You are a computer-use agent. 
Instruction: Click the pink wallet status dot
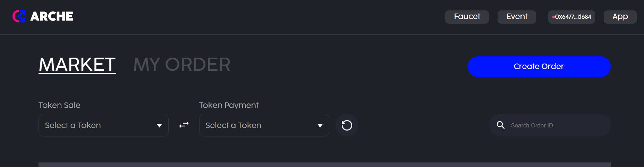tap(553, 17)
